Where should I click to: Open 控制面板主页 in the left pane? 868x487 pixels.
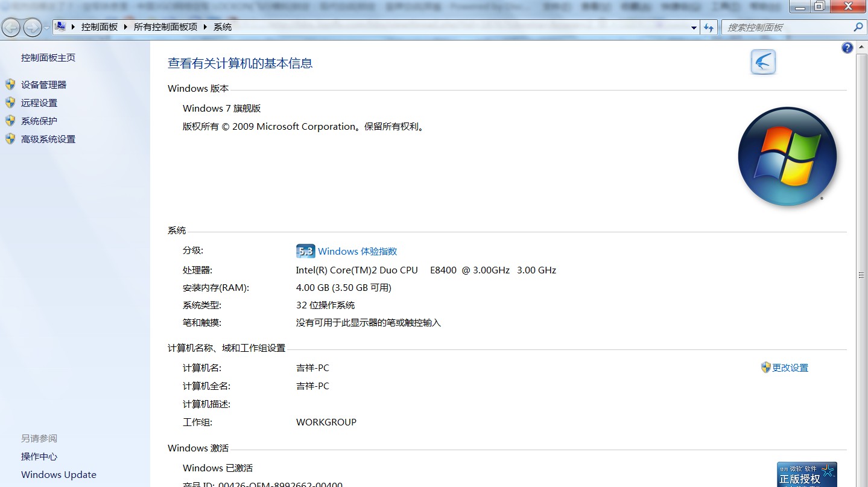tap(48, 58)
